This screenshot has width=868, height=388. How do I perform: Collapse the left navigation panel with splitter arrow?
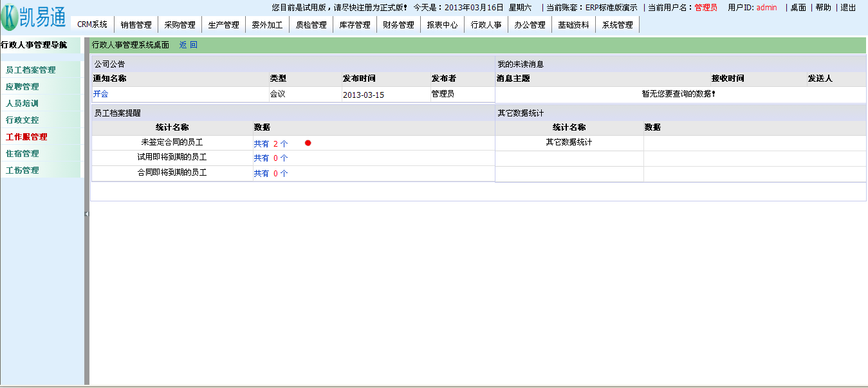point(86,213)
